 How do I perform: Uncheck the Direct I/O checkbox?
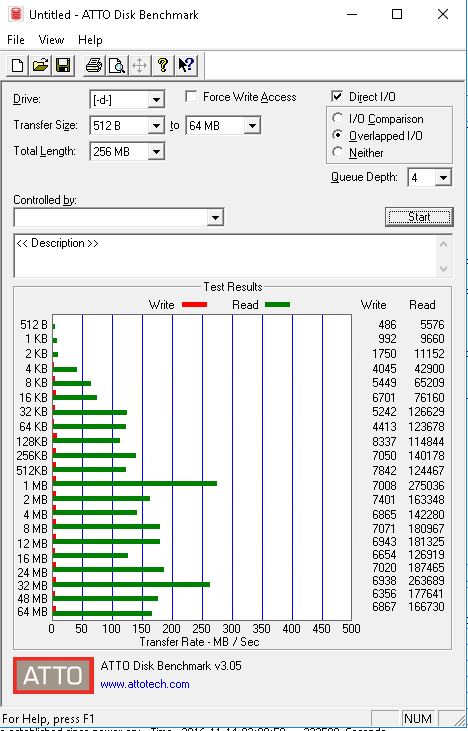coord(337,97)
